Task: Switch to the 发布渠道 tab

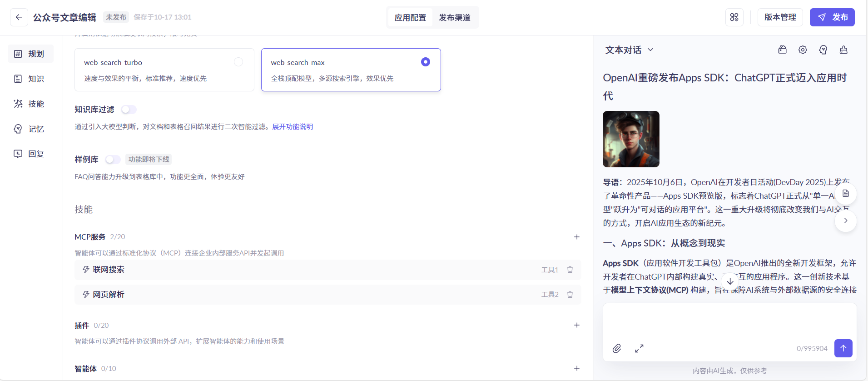Action: tap(454, 18)
